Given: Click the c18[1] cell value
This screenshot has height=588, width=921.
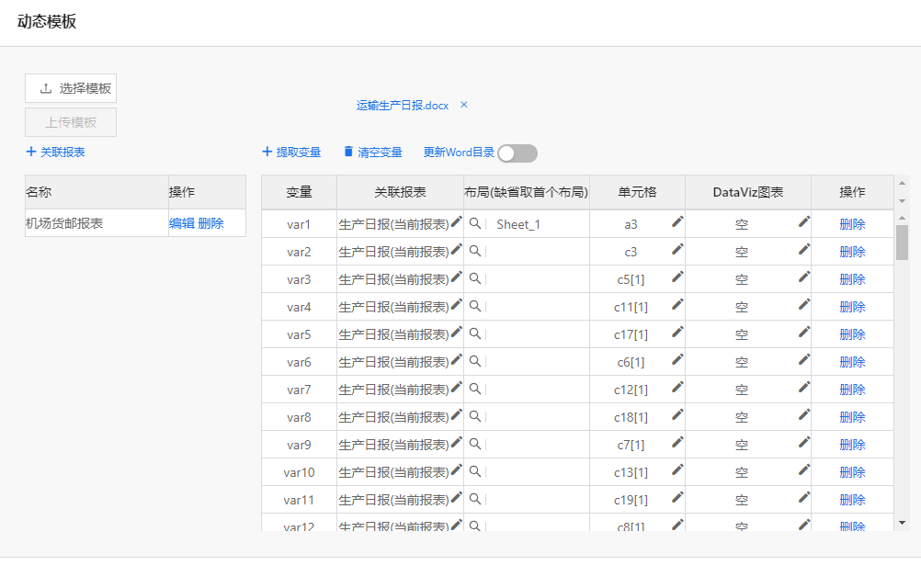Looking at the screenshot, I should pyautogui.click(x=631, y=417).
